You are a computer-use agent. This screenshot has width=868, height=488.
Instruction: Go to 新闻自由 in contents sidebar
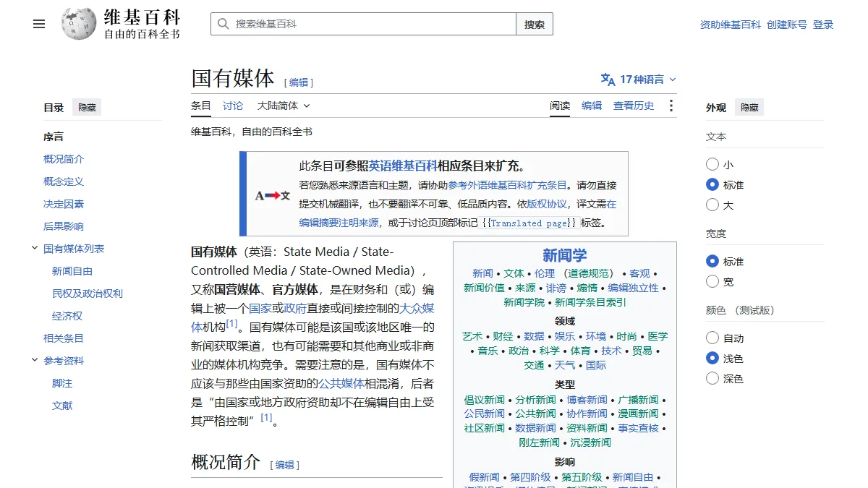(x=72, y=271)
